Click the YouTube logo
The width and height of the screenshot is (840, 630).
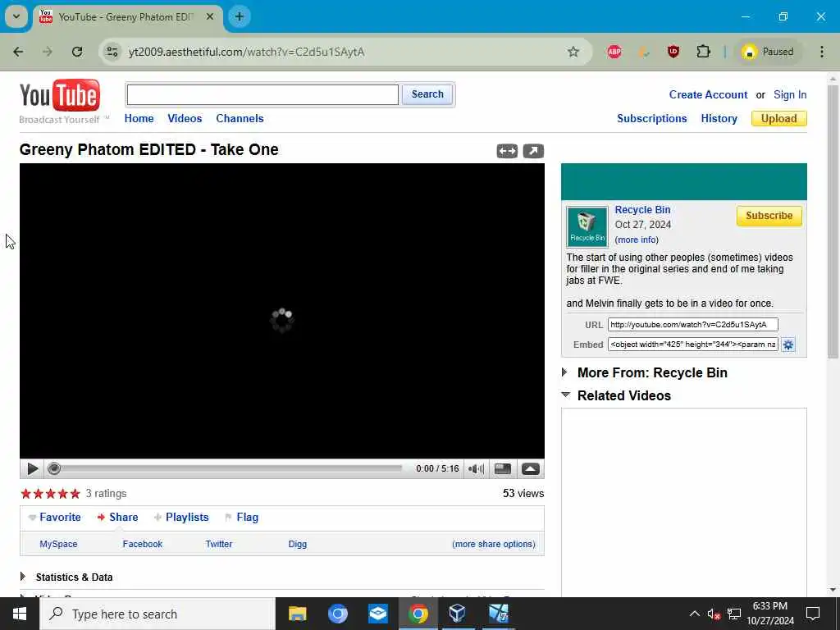pos(59,95)
